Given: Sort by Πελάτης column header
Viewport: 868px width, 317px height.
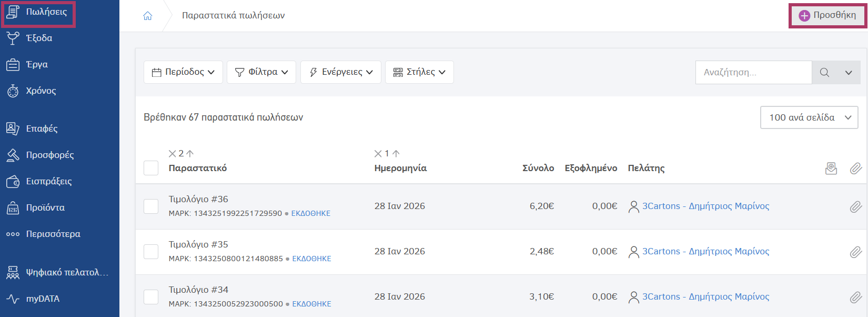Looking at the screenshot, I should (646, 168).
